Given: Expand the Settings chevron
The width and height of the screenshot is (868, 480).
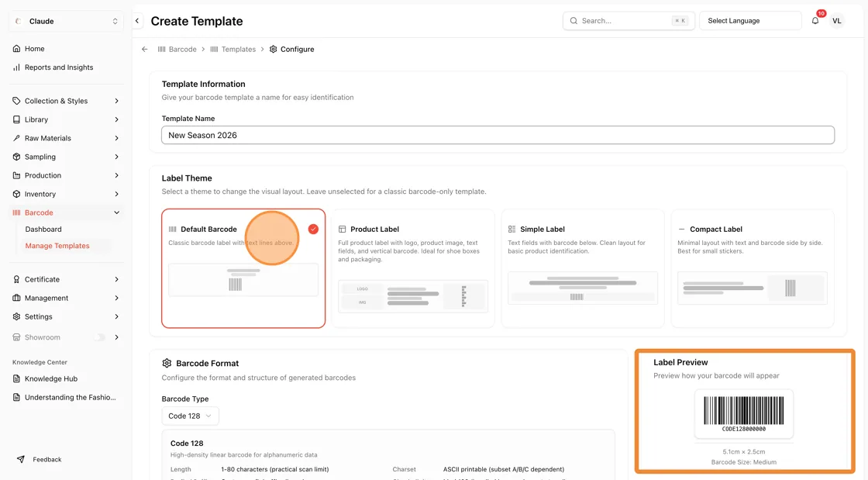Looking at the screenshot, I should click(x=117, y=316).
